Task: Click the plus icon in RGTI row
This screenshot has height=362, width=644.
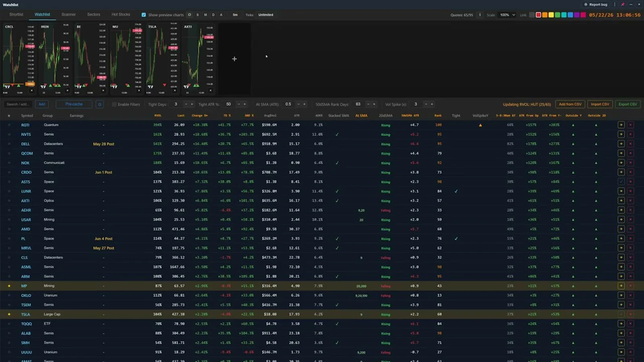Action: pyautogui.click(x=621, y=125)
